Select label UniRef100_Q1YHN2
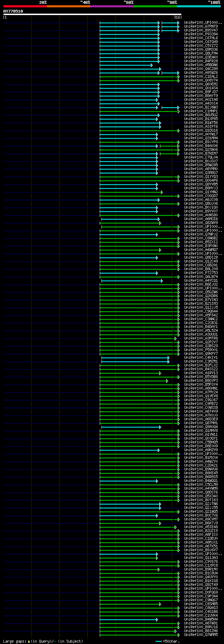The width and height of the screenshot is (224, 644). [201, 192]
